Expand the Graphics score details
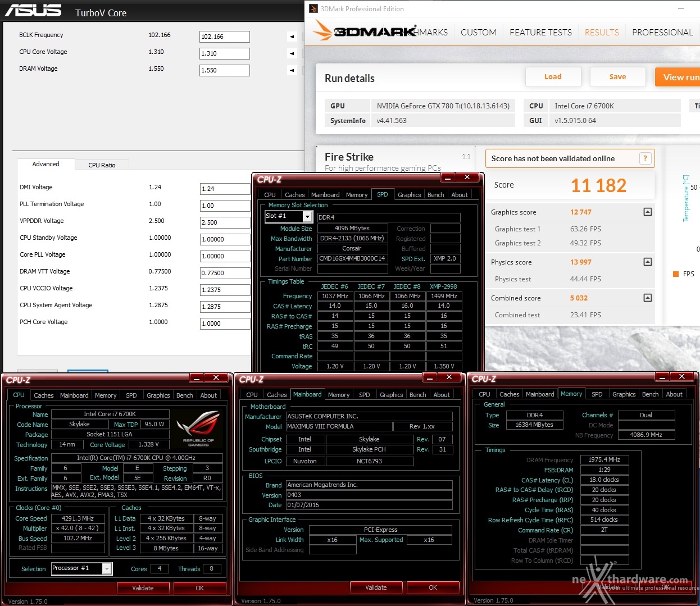 click(648, 212)
